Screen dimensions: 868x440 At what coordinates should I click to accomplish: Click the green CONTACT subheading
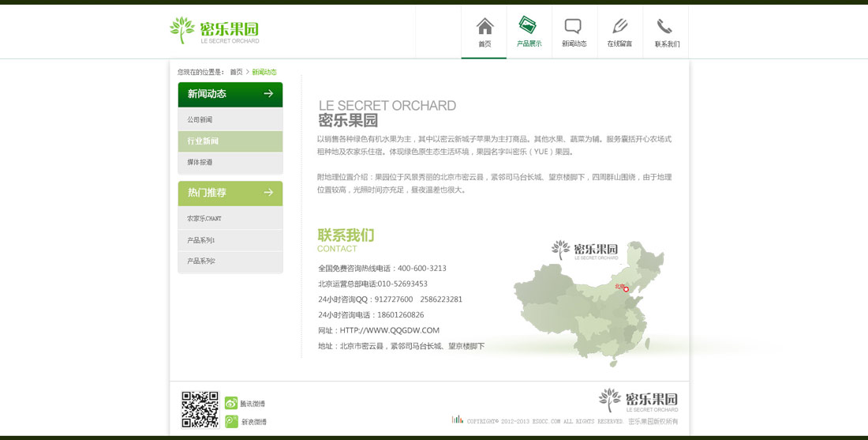pyautogui.click(x=337, y=249)
